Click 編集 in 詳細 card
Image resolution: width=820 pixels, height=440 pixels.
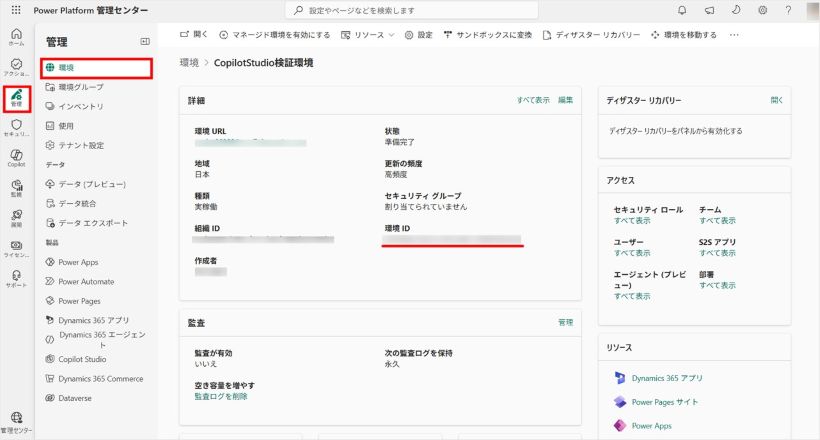[x=565, y=100]
